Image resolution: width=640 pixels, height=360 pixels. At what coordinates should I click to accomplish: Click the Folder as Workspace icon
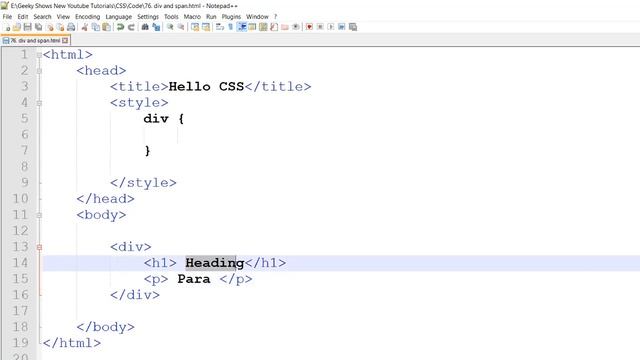[x=284, y=27]
